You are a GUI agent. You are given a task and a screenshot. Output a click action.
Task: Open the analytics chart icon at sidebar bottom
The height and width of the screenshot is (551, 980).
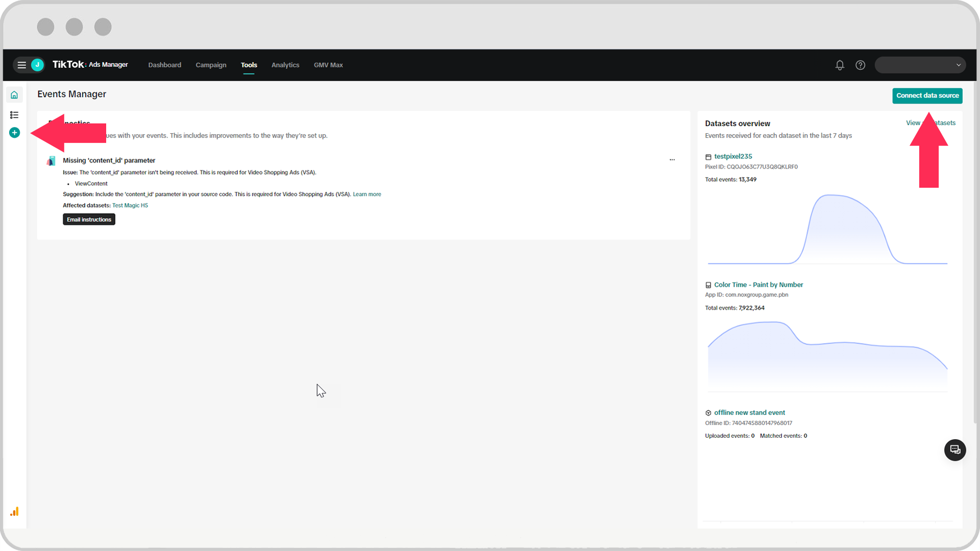(x=15, y=512)
